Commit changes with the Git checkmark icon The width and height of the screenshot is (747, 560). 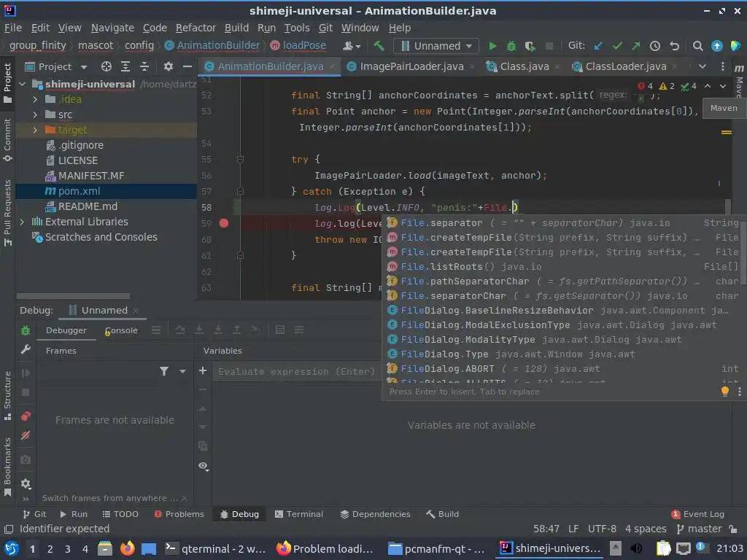[617, 46]
